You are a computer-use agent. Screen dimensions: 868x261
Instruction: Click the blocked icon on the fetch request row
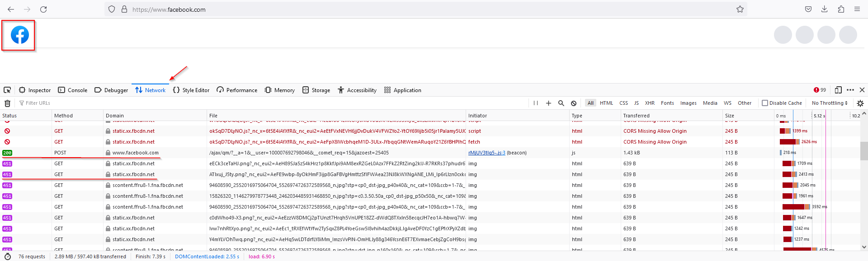(x=7, y=142)
